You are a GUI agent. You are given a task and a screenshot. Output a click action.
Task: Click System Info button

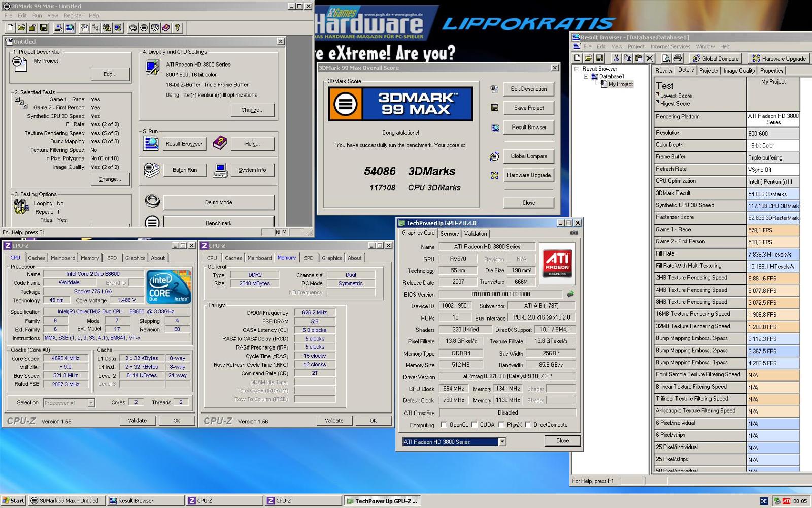pos(252,170)
